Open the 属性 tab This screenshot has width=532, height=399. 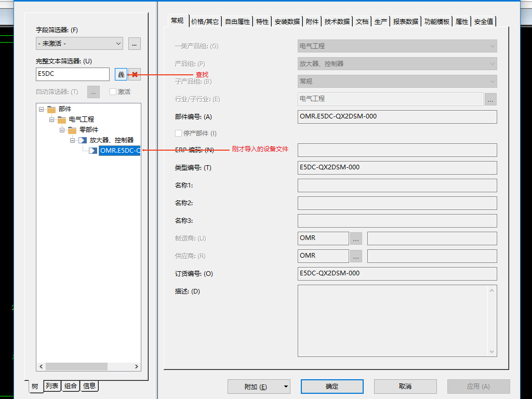point(462,22)
